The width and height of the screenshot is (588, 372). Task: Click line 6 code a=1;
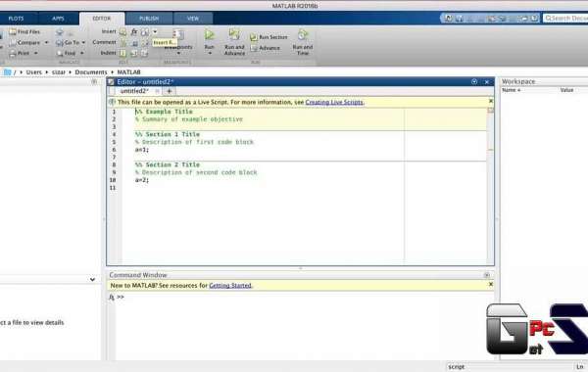pos(142,150)
